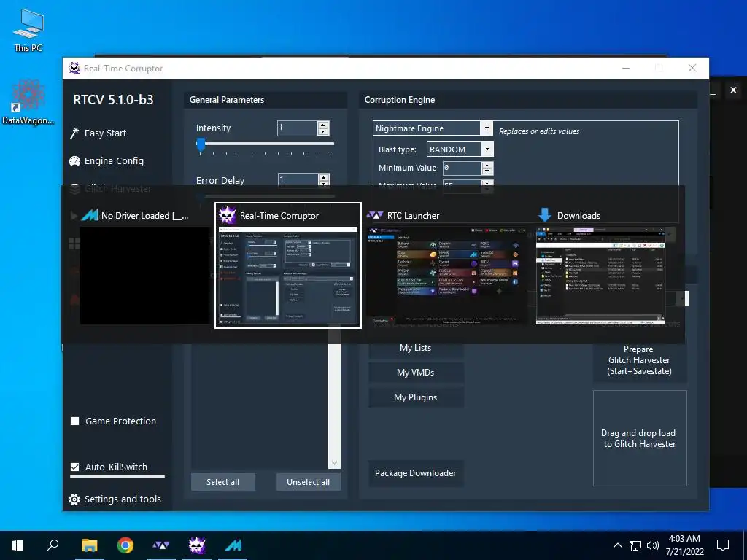The height and width of the screenshot is (560, 747).
Task: Increase Minimum Value stepper
Action: click(487, 165)
